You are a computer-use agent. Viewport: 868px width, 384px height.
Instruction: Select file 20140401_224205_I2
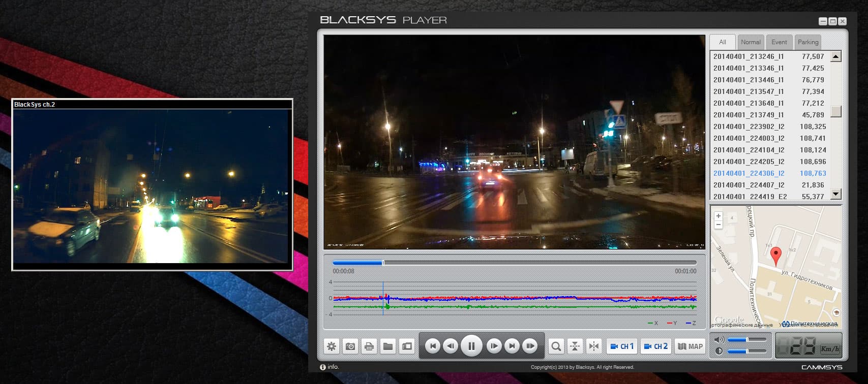[x=770, y=162]
